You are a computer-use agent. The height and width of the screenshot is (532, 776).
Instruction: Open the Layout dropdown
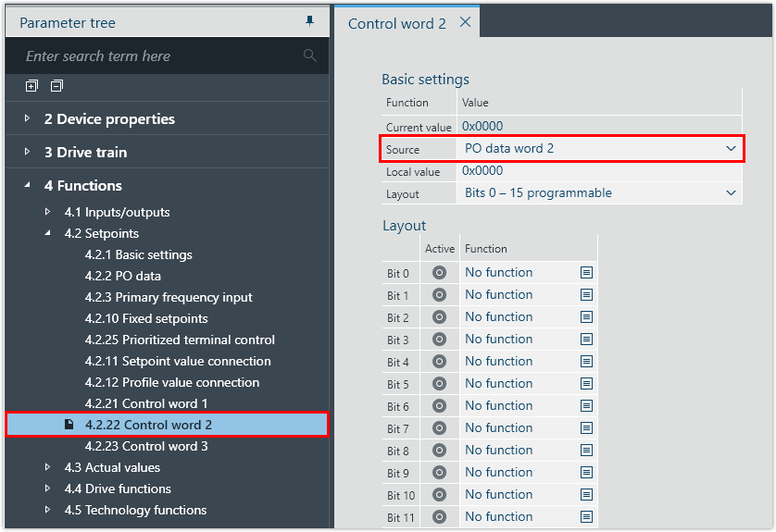tap(731, 193)
